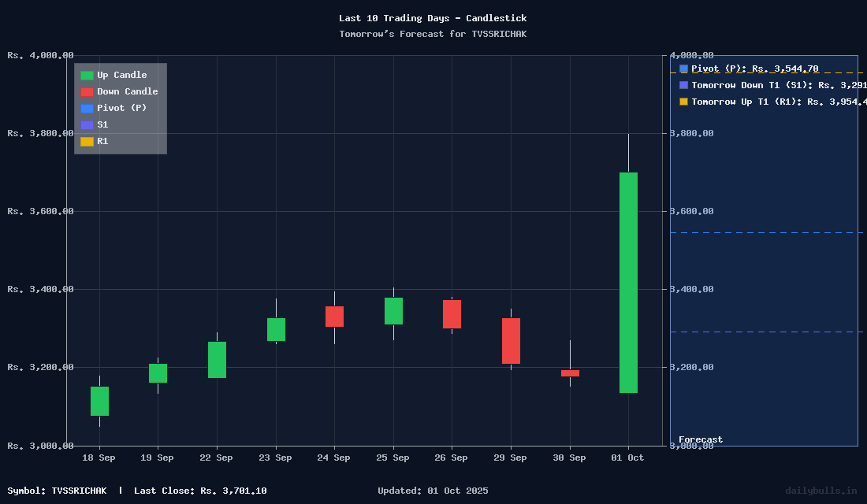The width and height of the screenshot is (867, 504).
Task: Click the Pivot swatch in the forecast panel
Action: [x=683, y=69]
